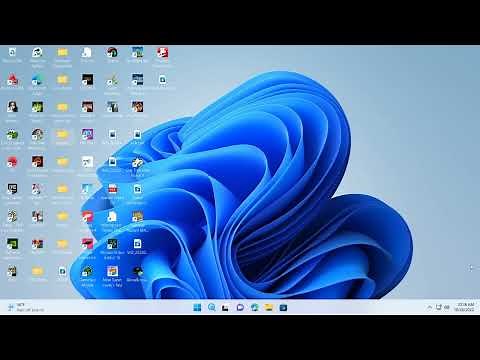The width and height of the screenshot is (480, 360).
Task: Open taskbar Search magnifier
Action: [211, 307]
